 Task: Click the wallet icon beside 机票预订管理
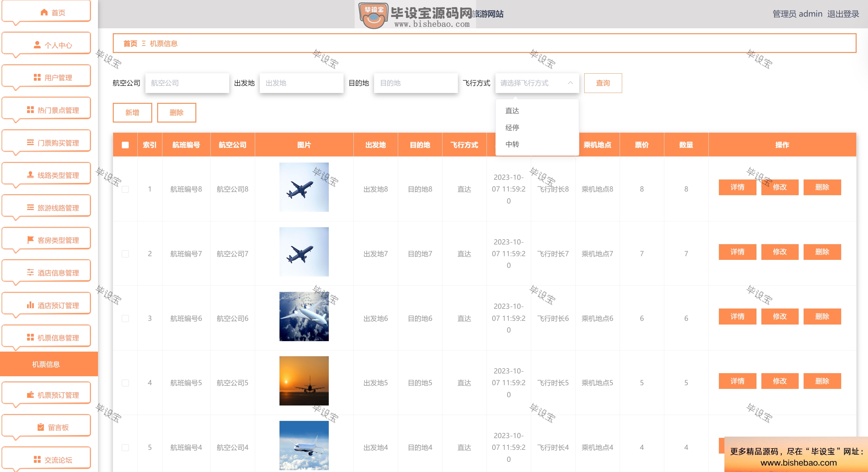pyautogui.click(x=30, y=395)
